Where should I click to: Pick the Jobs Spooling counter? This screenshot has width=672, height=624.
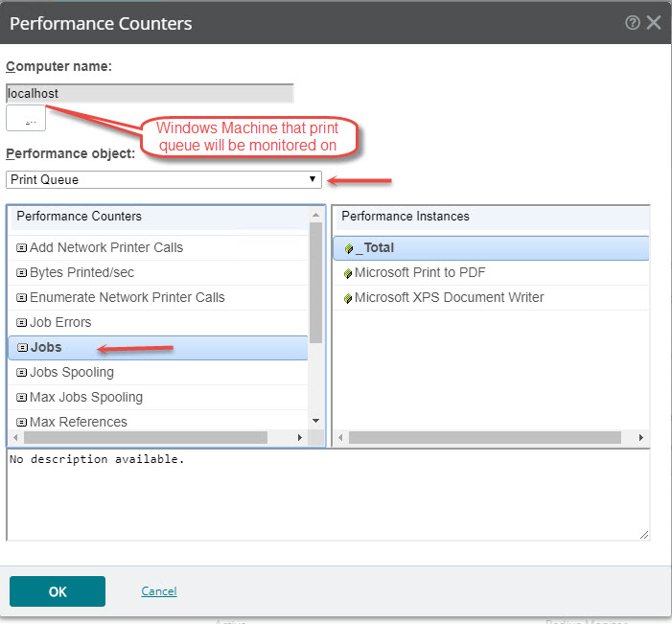click(x=71, y=372)
